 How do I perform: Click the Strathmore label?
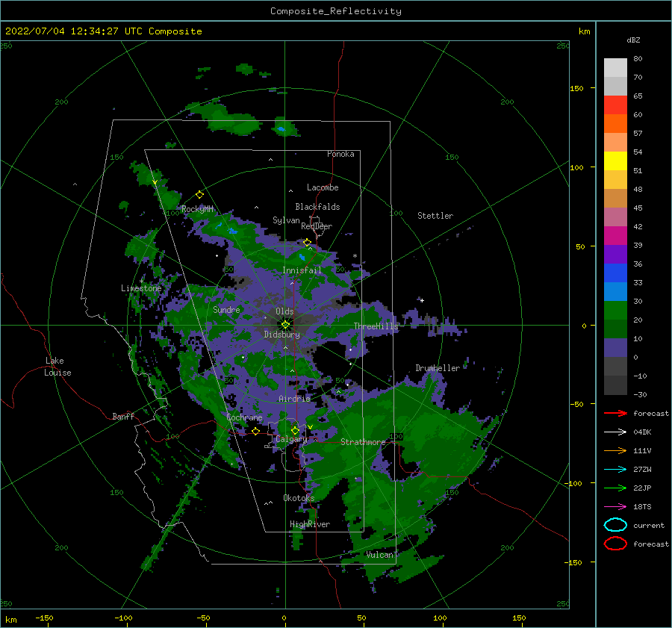pos(363,442)
